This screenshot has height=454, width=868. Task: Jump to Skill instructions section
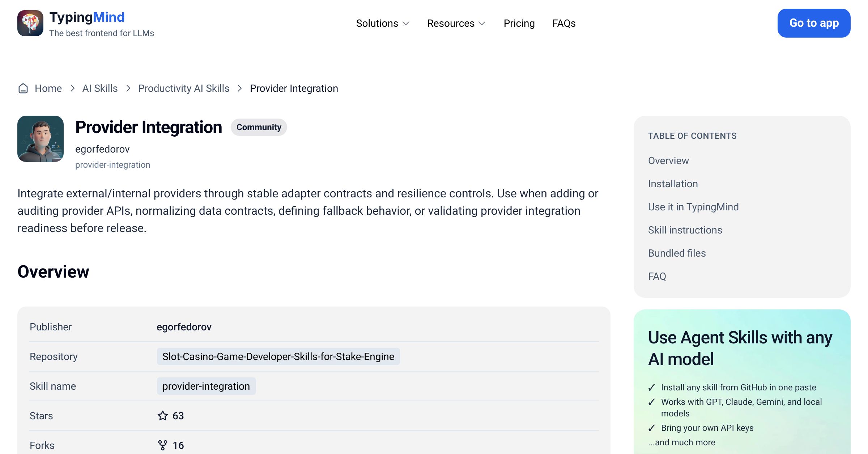coord(685,230)
